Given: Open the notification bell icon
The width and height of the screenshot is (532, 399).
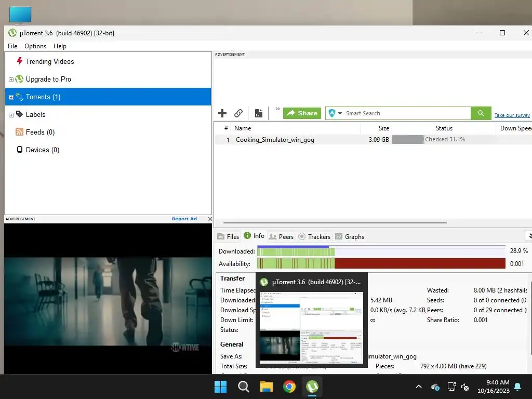Looking at the screenshot, I should point(518,387).
